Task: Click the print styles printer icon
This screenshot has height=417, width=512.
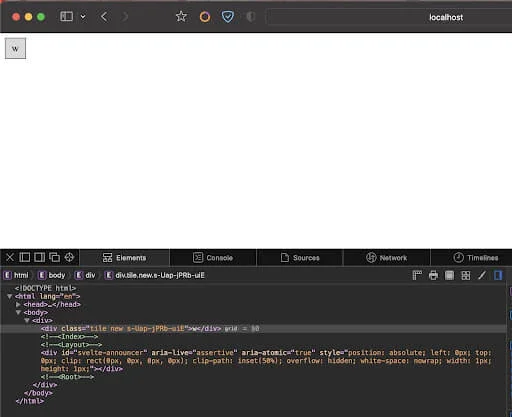Action: tap(433, 275)
